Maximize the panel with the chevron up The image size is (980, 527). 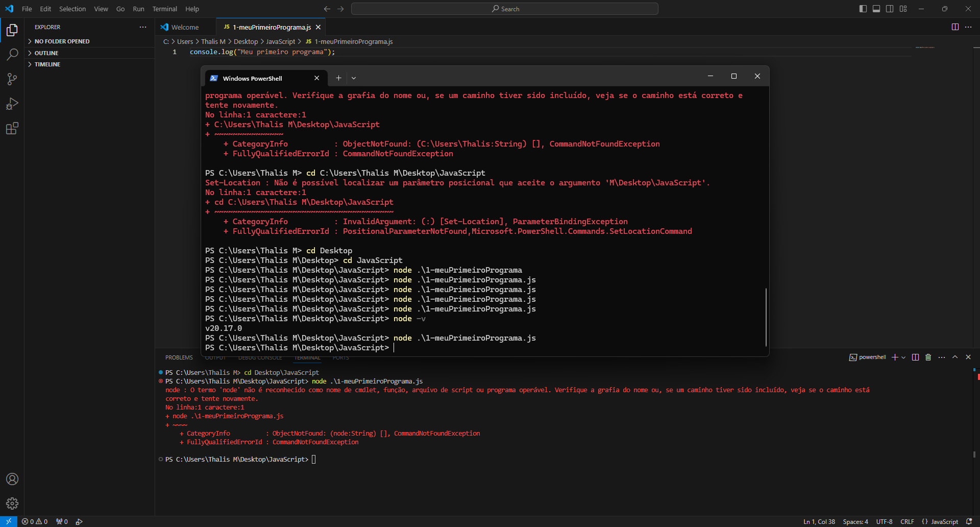(955, 357)
